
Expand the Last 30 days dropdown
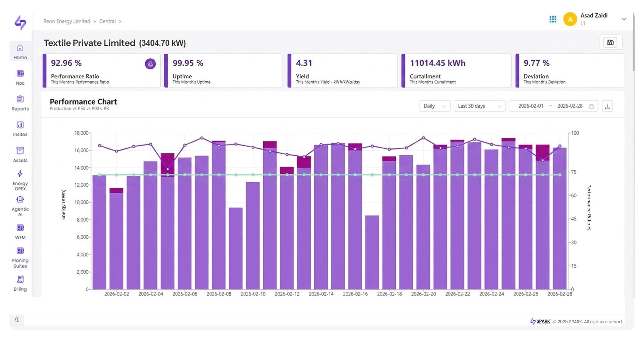(479, 106)
